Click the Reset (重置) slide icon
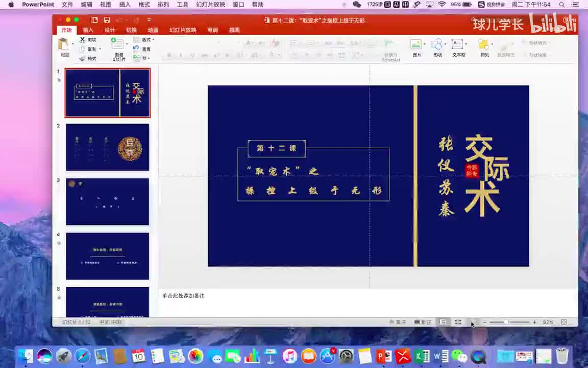This screenshot has width=588, height=368. 136,49
